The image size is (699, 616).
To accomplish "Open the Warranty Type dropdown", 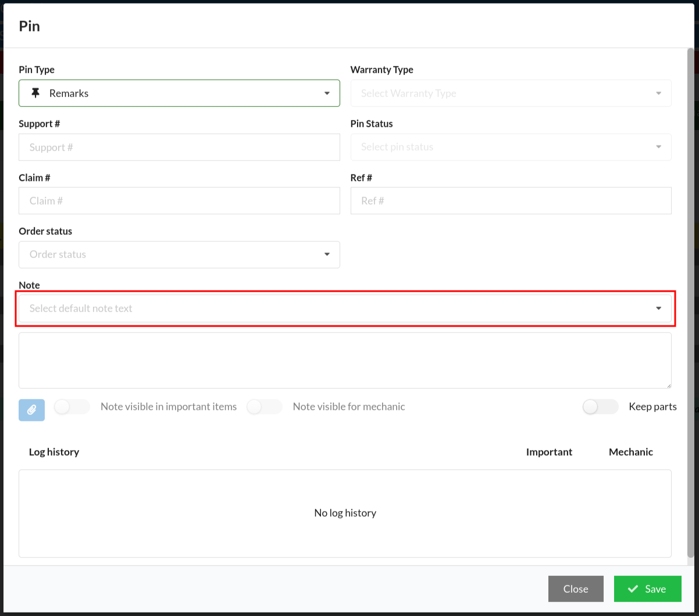I will (511, 94).
